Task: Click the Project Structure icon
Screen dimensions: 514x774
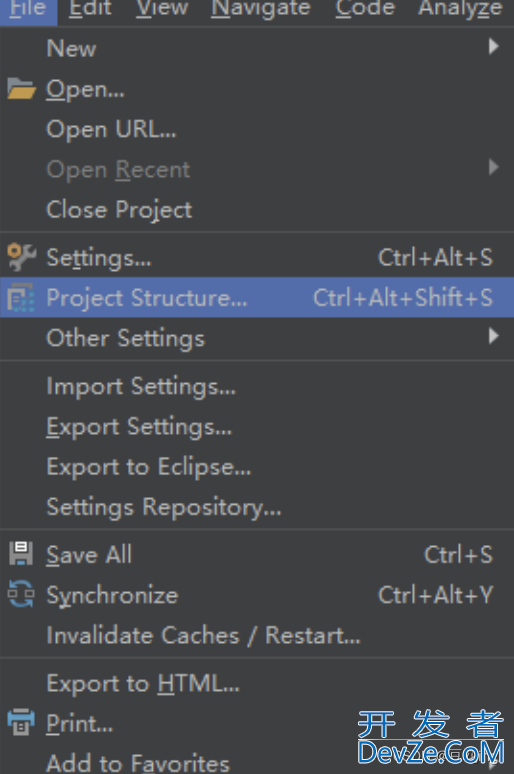Action: tap(21, 298)
